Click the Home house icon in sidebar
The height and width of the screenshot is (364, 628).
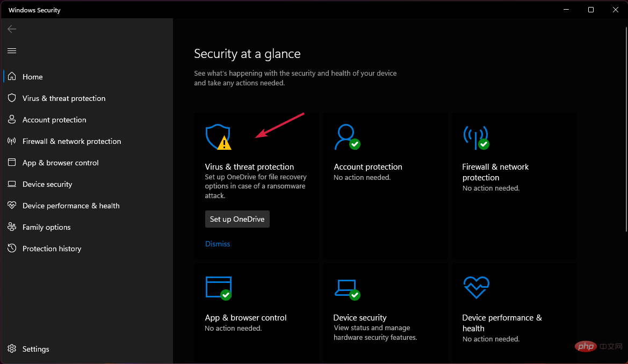click(x=12, y=76)
